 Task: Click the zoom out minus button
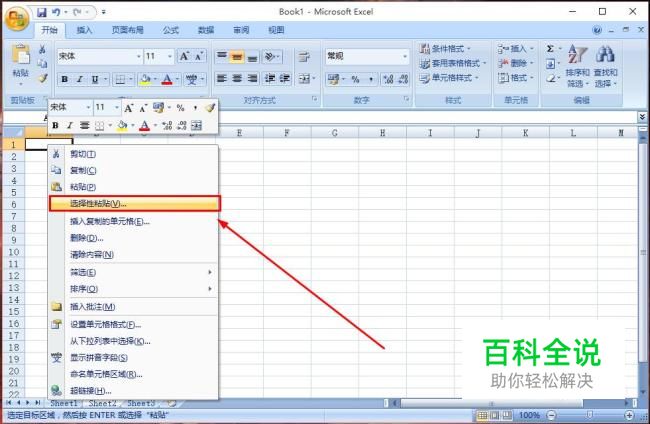tap(551, 415)
